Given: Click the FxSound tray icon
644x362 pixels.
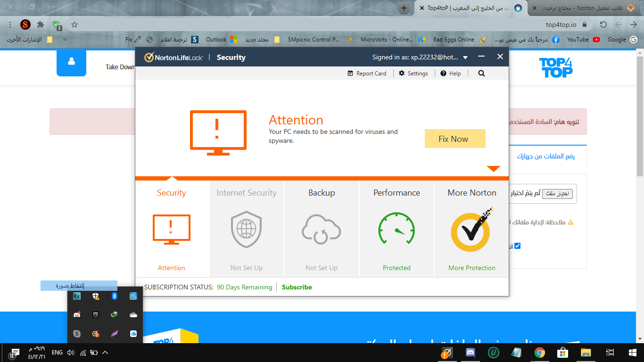Looking at the screenshot, I should click(77, 296).
